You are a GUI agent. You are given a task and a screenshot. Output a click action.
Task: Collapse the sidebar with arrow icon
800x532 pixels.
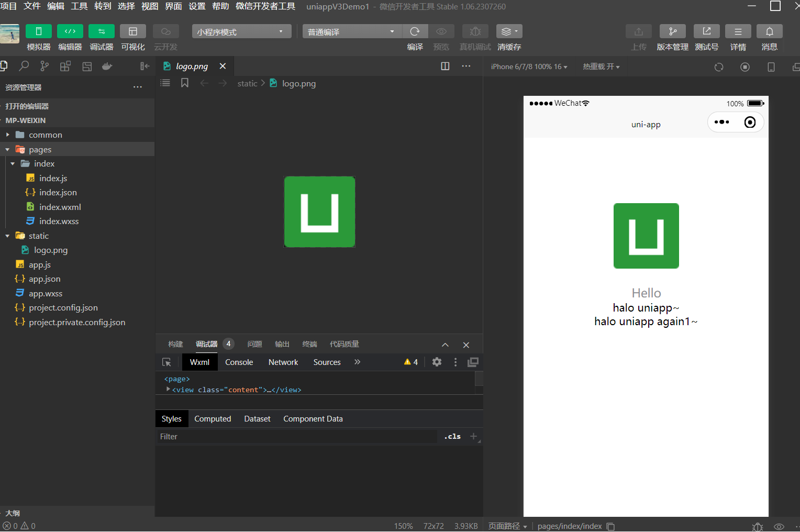145,66
